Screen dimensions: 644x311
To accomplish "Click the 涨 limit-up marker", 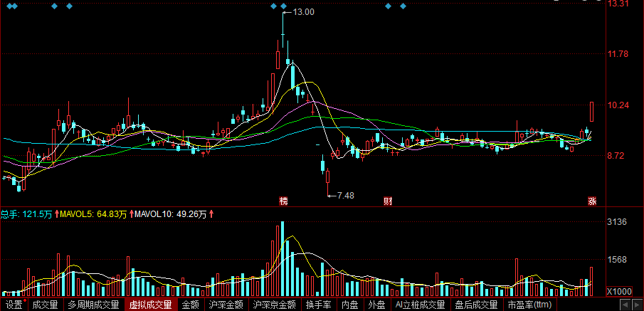I will (592, 201).
